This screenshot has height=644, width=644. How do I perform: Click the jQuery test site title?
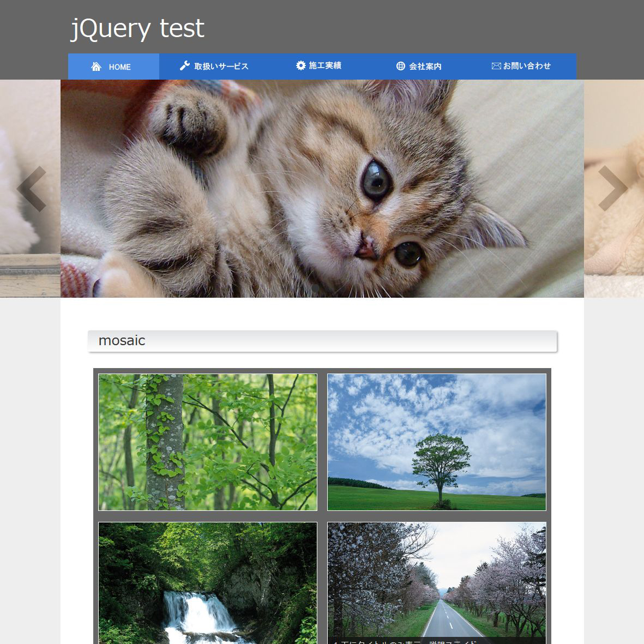point(137,28)
